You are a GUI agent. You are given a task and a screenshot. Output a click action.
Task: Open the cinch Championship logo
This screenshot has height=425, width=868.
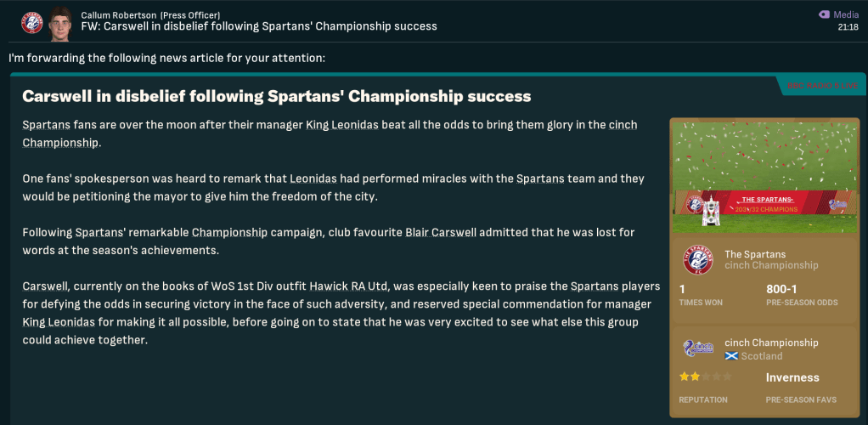[x=697, y=348]
